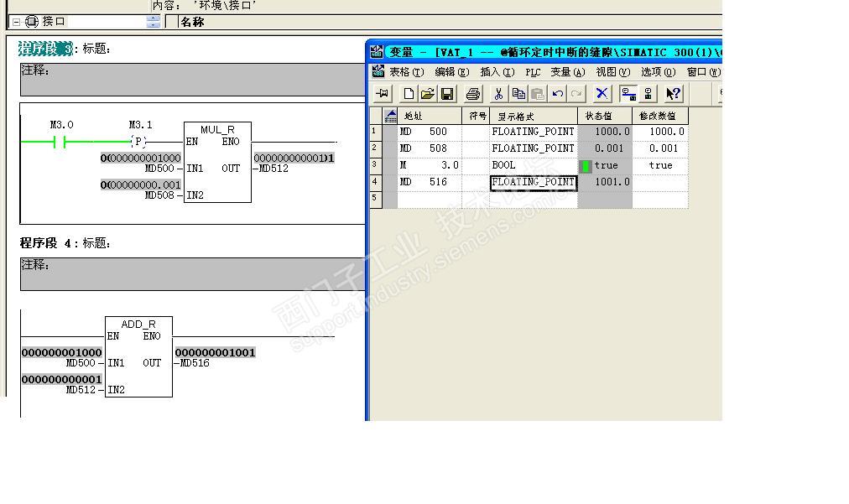Click the outlined FLOATING_POINT cell of MD 516
Image resolution: width=849 pixels, height=504 pixels.
tap(534, 183)
